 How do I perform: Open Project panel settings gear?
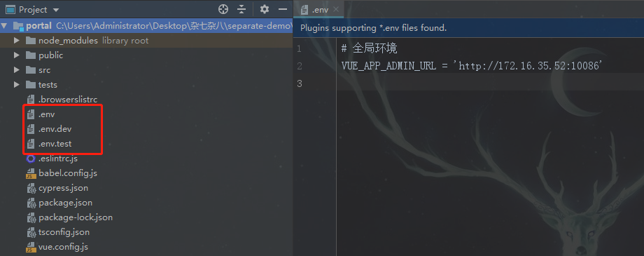(265, 9)
